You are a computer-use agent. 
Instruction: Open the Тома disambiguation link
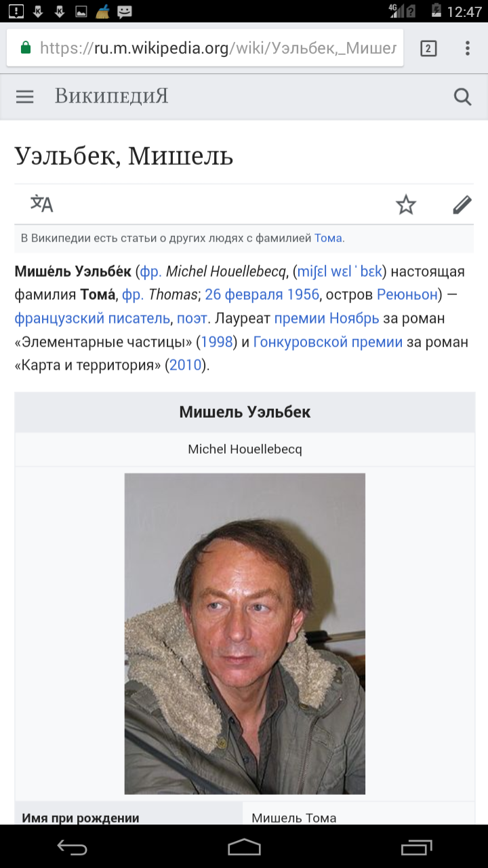(328, 238)
